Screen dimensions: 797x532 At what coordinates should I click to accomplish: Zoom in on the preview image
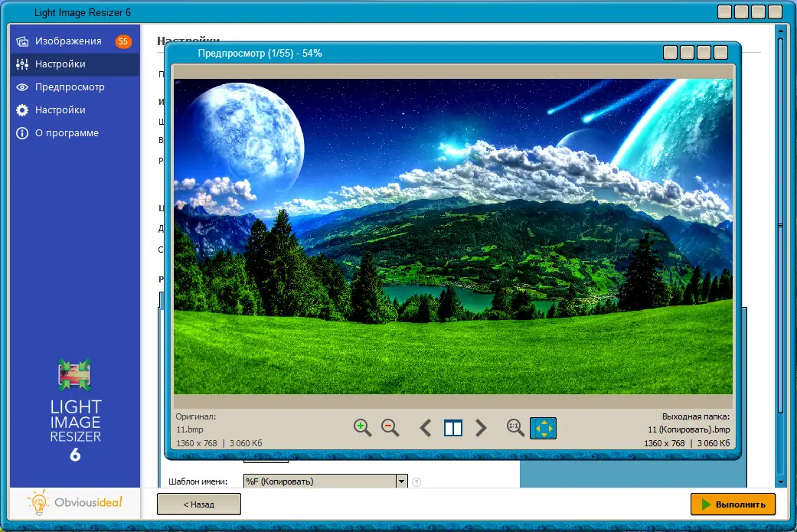tap(362, 428)
